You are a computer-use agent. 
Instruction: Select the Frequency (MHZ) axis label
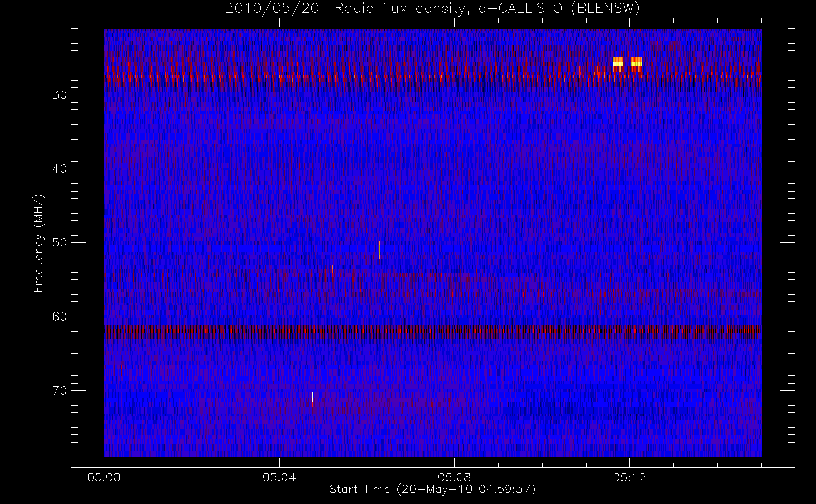[38, 243]
